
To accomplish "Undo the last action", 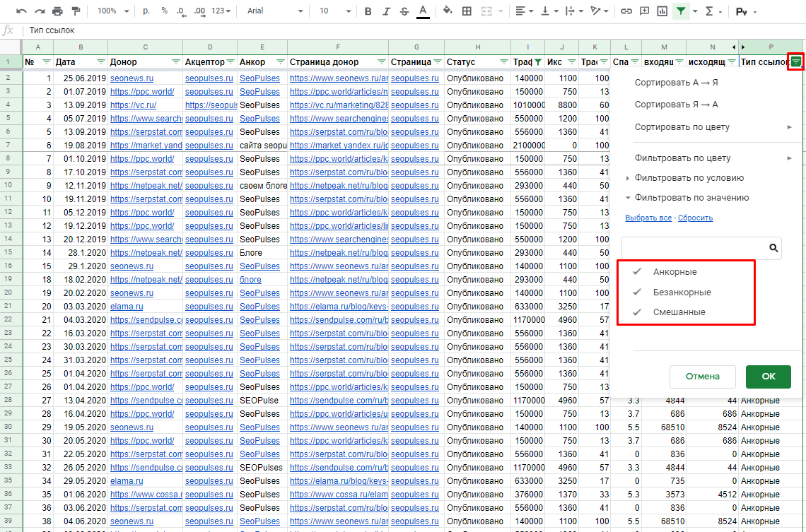I will (x=22, y=11).
